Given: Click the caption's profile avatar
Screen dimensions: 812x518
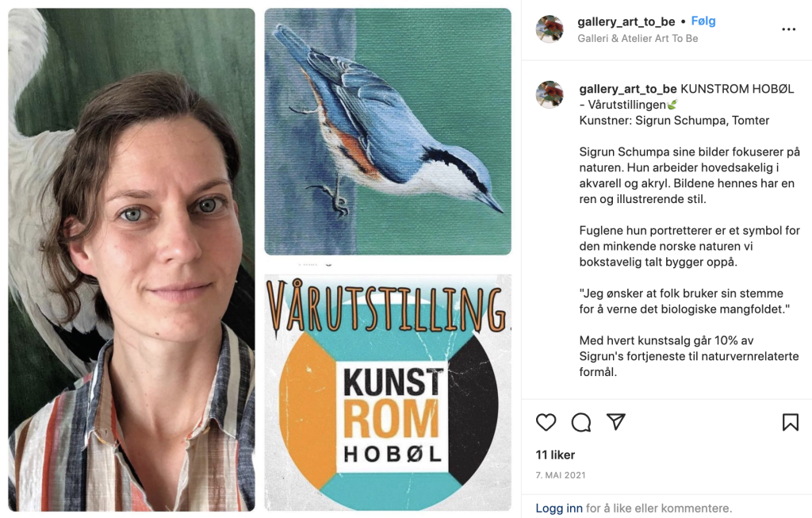Looking at the screenshot, I should [x=550, y=94].
